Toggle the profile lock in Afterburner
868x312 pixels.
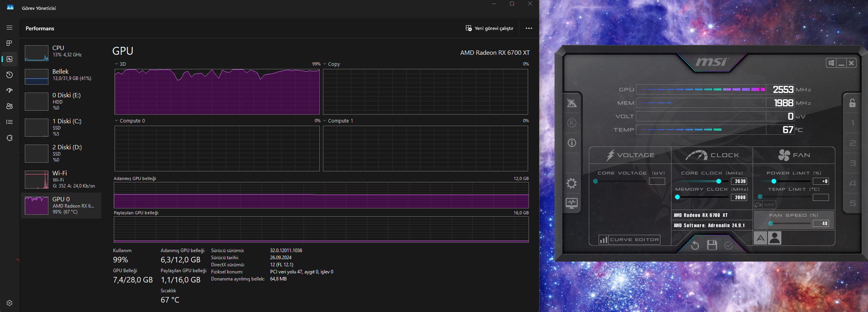click(x=852, y=103)
